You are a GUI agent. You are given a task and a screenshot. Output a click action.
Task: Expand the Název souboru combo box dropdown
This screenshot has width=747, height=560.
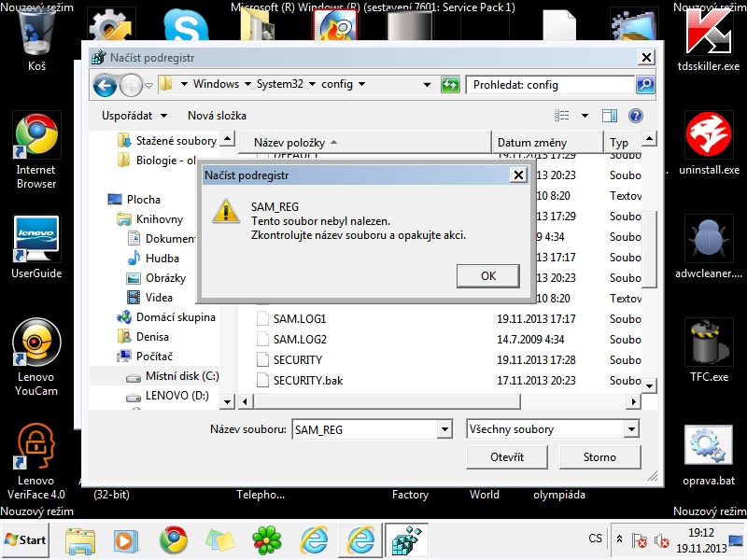point(444,429)
